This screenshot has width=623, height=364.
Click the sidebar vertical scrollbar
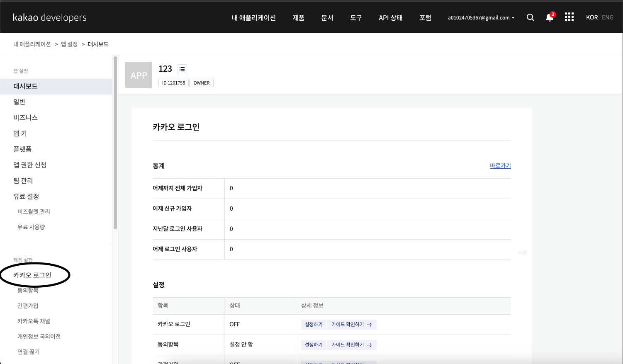click(115, 143)
